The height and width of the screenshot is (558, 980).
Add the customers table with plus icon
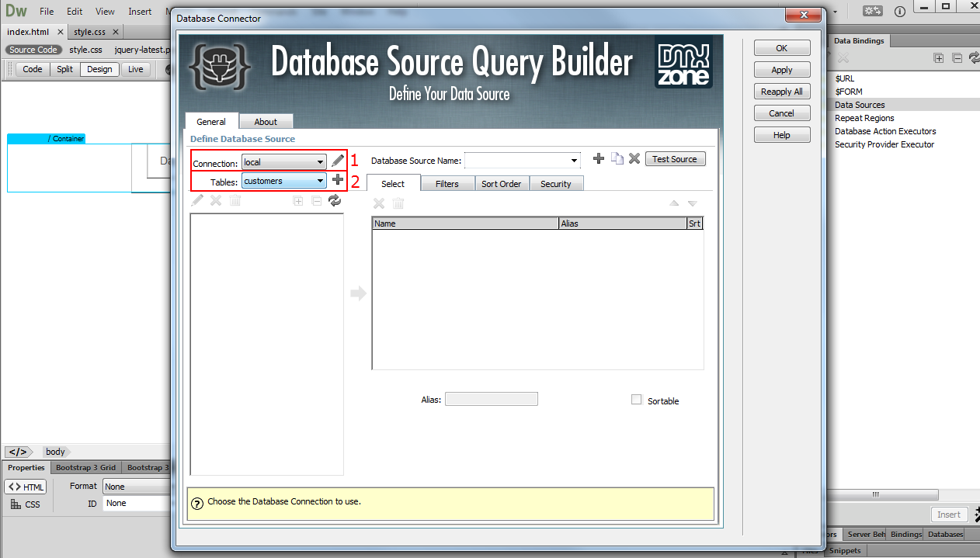point(338,180)
